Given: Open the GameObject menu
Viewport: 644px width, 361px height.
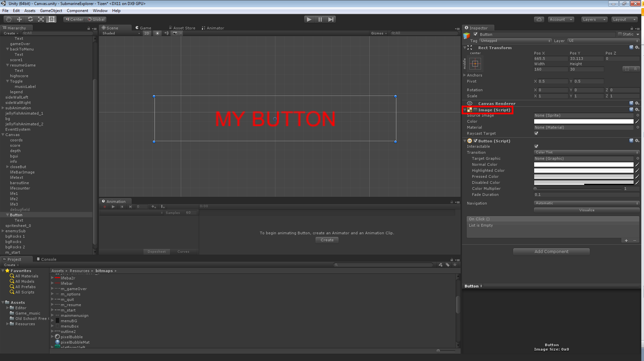Looking at the screenshot, I should (x=51, y=11).
